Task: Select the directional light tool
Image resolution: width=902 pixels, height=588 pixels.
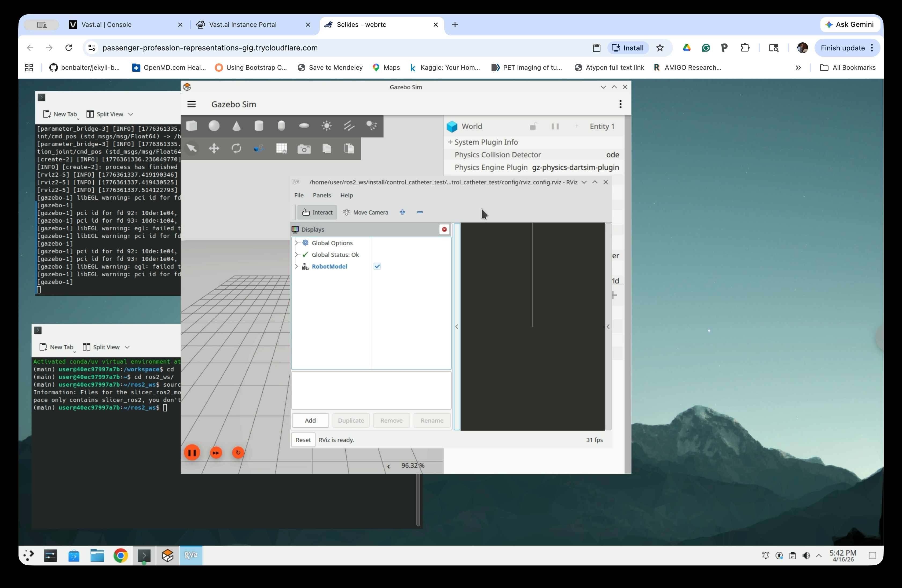Action: coord(349,126)
